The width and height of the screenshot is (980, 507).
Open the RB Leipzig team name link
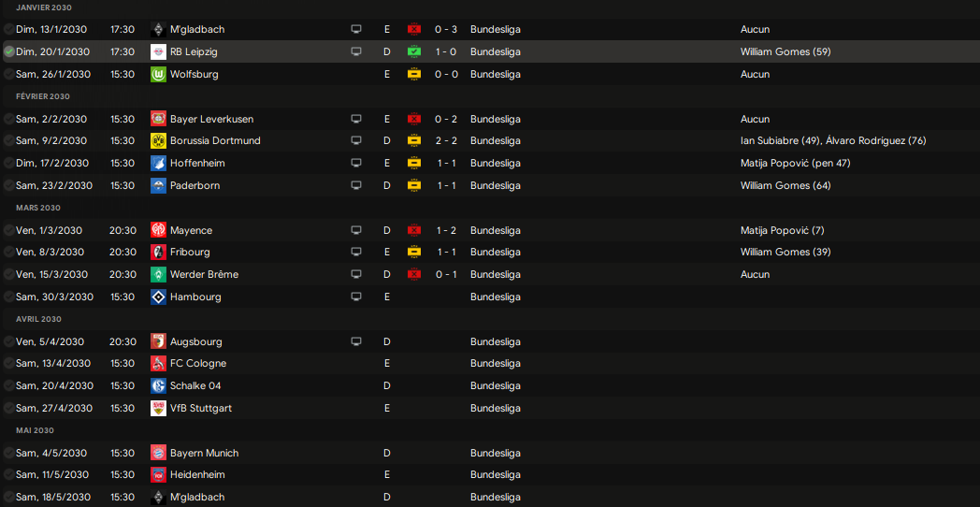pos(194,51)
